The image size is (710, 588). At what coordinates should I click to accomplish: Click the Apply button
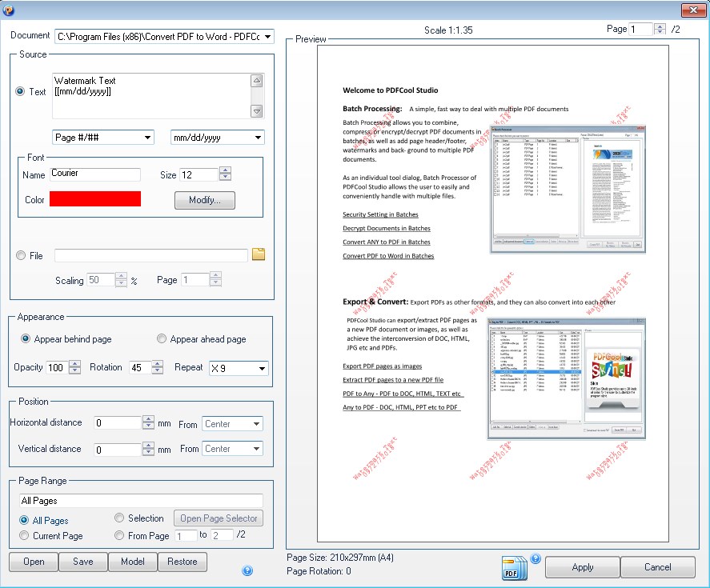pos(582,567)
